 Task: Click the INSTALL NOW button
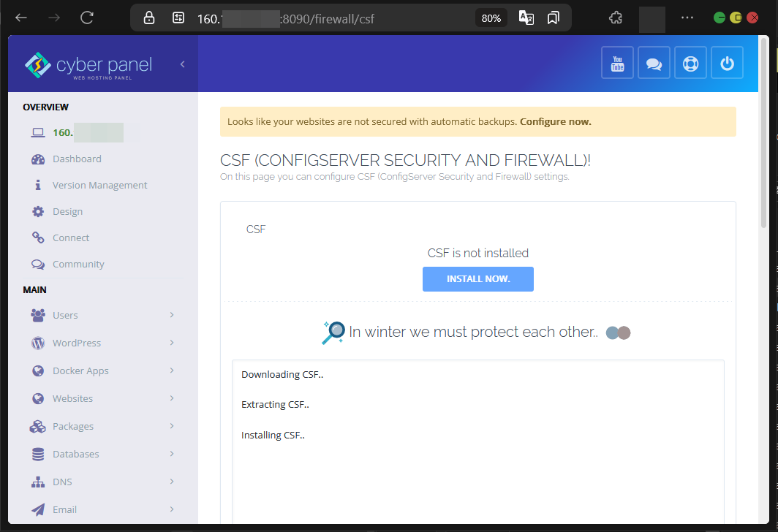click(x=477, y=279)
